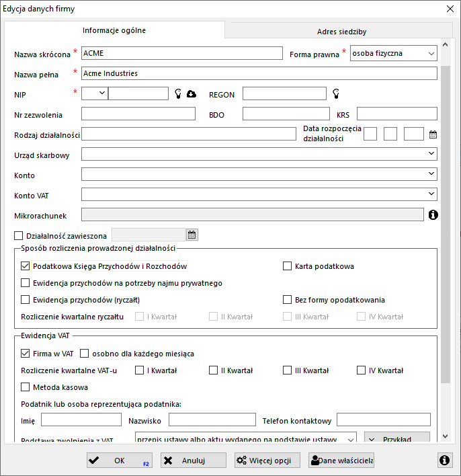Click in Rodzaj działalności field
This screenshot has height=476, width=461.
(x=189, y=134)
